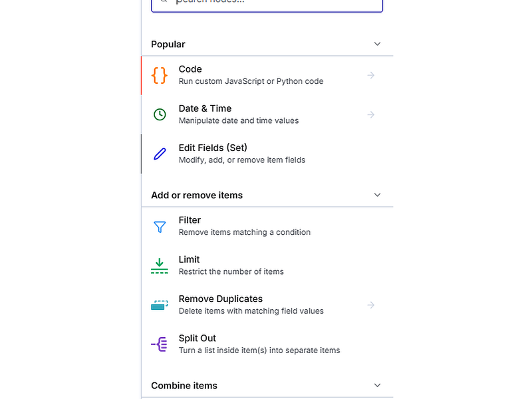Choose the Split Out node title
The image size is (532, 399).
tap(197, 338)
